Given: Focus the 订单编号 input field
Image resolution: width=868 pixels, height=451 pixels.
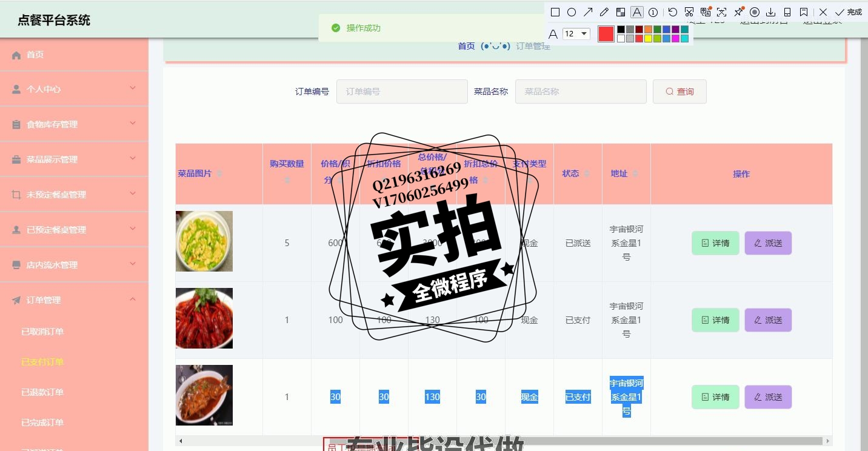Looking at the screenshot, I should pyautogui.click(x=402, y=92).
